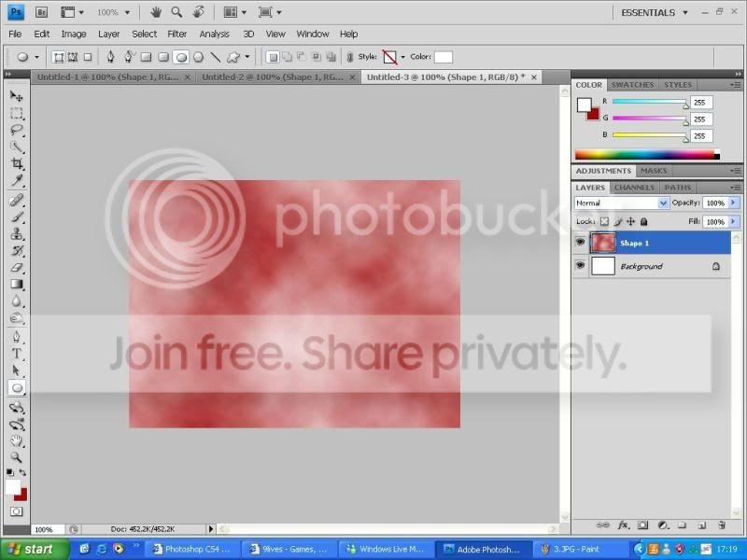This screenshot has height=560, width=747.
Task: Choose the Lasso tool
Action: (17, 130)
